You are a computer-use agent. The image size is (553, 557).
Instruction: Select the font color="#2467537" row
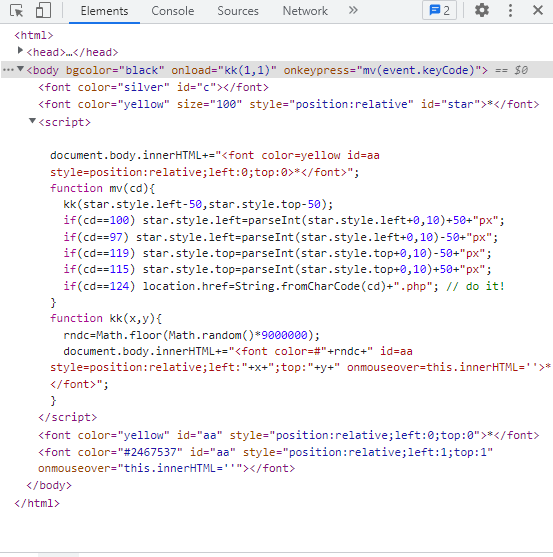265,460
